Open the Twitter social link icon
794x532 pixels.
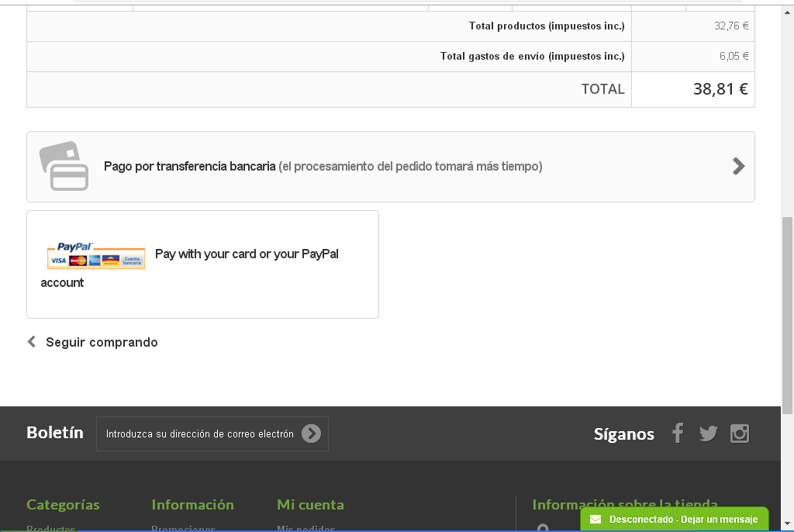click(708, 434)
